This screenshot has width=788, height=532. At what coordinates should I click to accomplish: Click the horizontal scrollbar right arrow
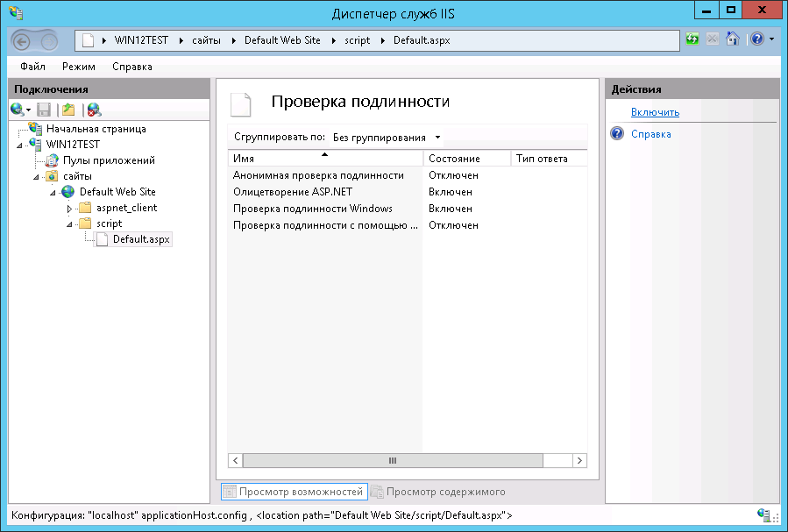tap(579, 460)
